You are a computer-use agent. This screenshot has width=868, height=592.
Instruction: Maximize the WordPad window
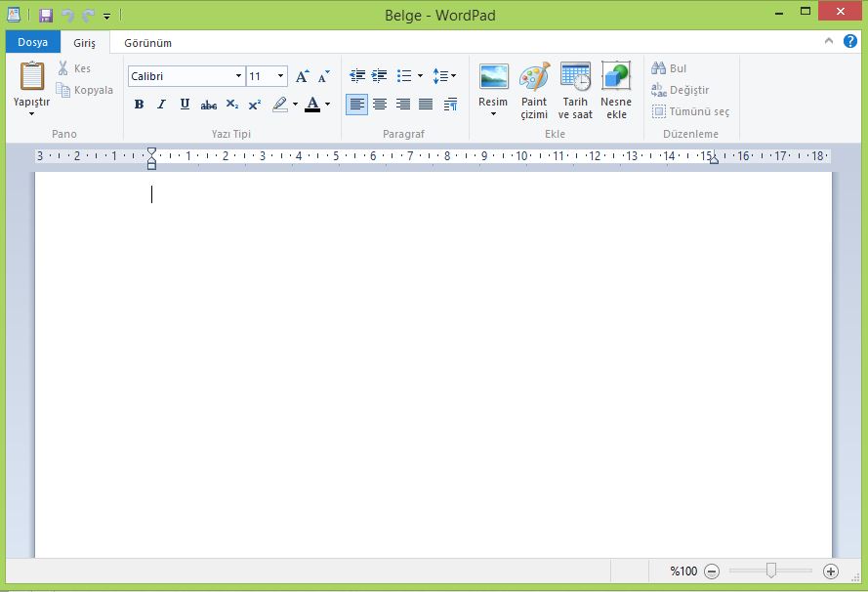[806, 11]
